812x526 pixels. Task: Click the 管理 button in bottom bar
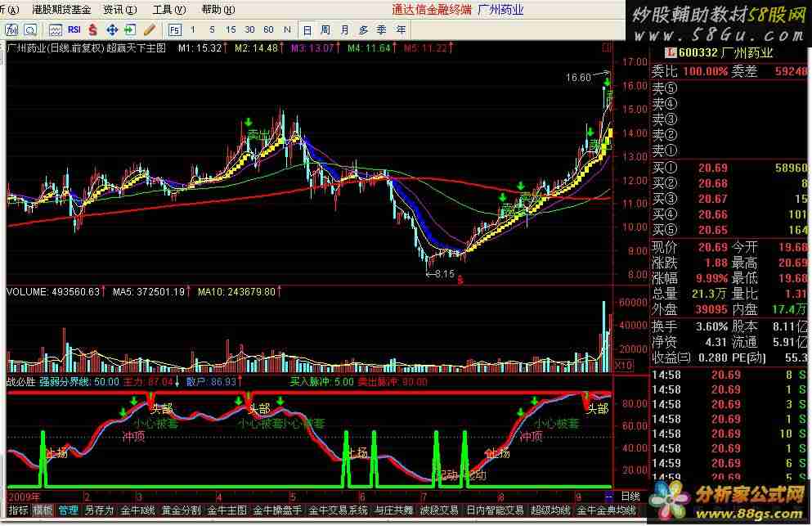click(x=68, y=510)
